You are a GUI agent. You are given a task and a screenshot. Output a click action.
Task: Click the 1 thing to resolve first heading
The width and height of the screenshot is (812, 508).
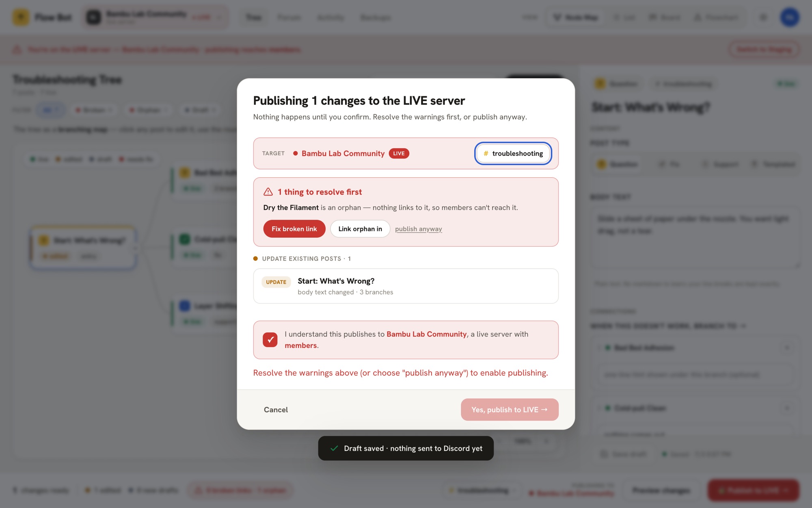pyautogui.click(x=320, y=192)
